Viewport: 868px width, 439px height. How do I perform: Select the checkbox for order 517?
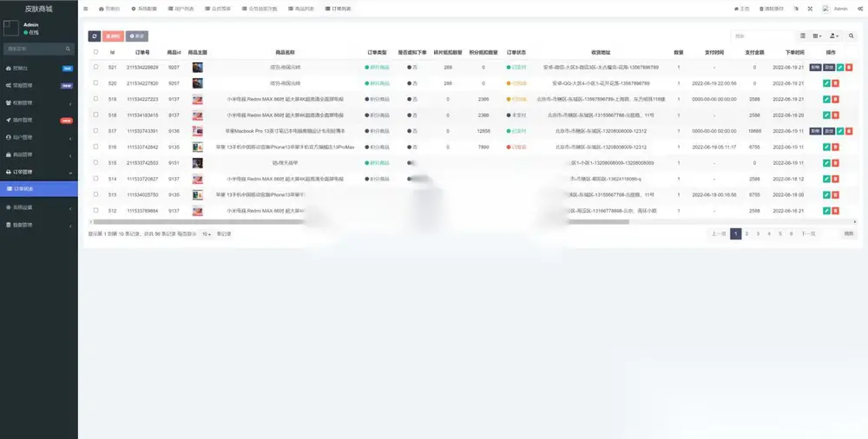(x=95, y=131)
